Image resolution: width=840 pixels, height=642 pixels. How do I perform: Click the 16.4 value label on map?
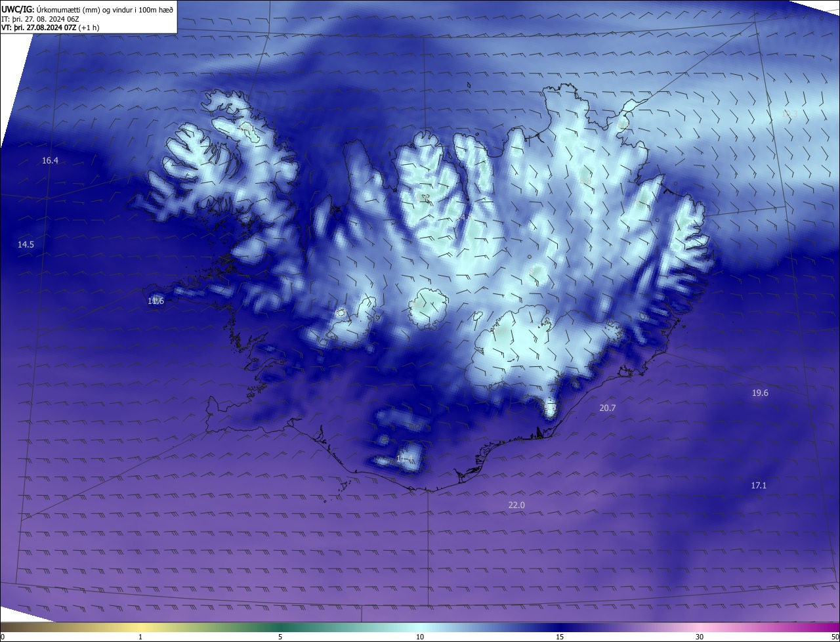[50, 161]
